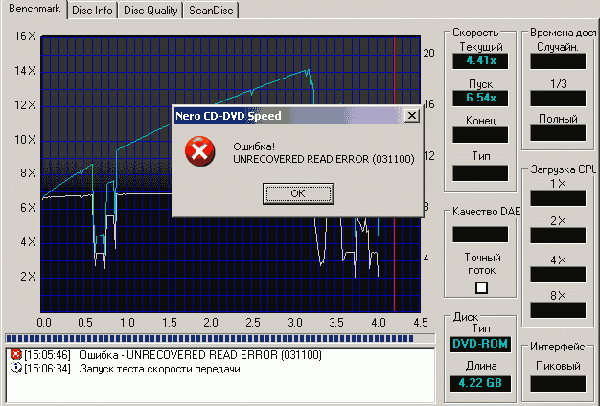Open the Disc Info tab

[x=92, y=10]
